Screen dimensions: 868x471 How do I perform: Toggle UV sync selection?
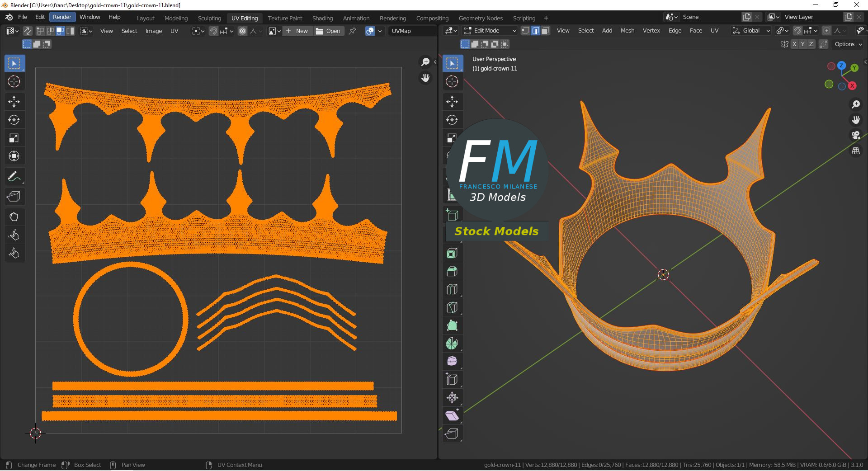[28, 31]
